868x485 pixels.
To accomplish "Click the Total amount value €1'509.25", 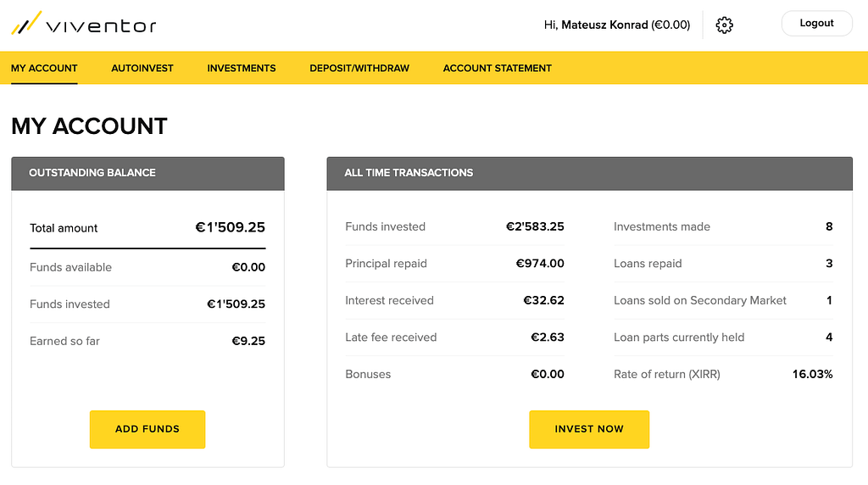I will click(x=231, y=227).
